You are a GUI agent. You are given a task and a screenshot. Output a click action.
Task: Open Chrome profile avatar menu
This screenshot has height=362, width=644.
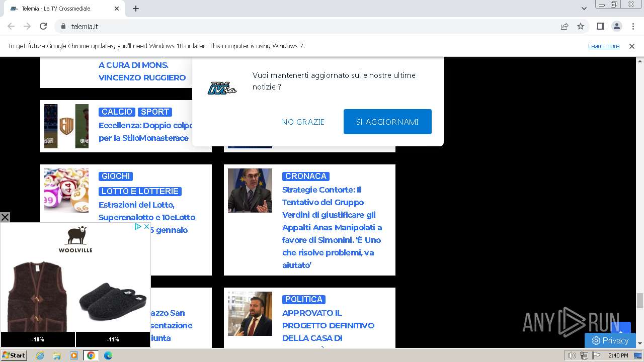(616, 26)
